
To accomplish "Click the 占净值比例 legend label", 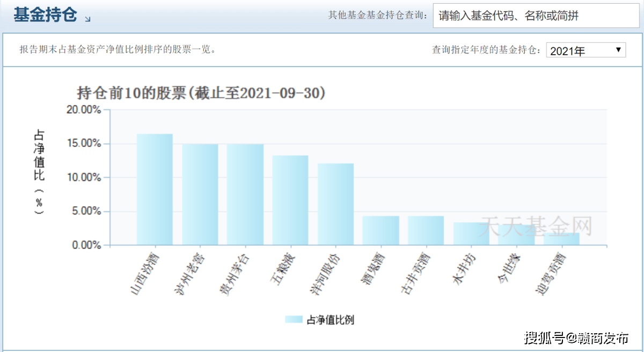I will pos(330,320).
